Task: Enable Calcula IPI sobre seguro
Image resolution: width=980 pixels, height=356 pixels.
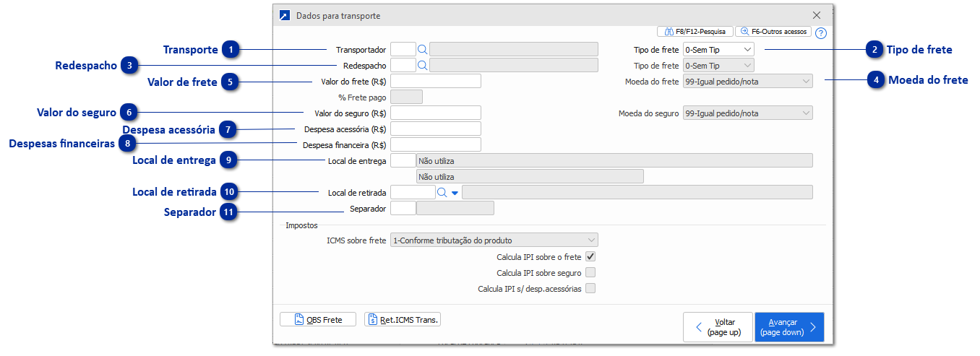Action: pos(590,273)
